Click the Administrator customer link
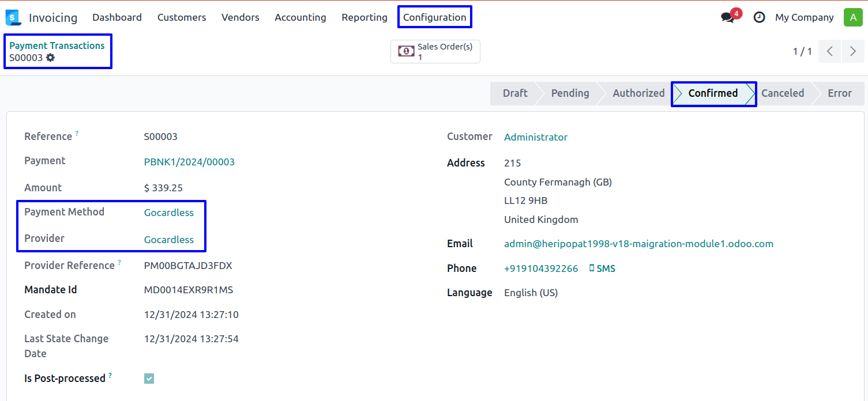Viewport: 868px width, 401px height. pos(535,137)
